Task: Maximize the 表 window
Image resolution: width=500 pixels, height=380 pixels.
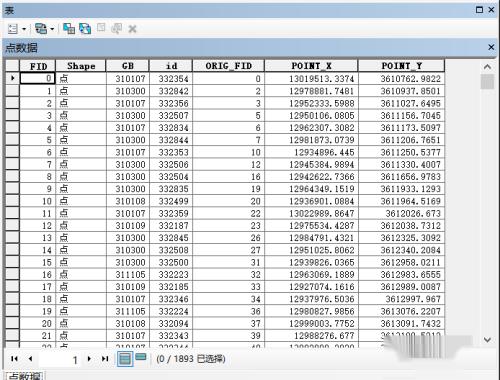Action: point(479,10)
